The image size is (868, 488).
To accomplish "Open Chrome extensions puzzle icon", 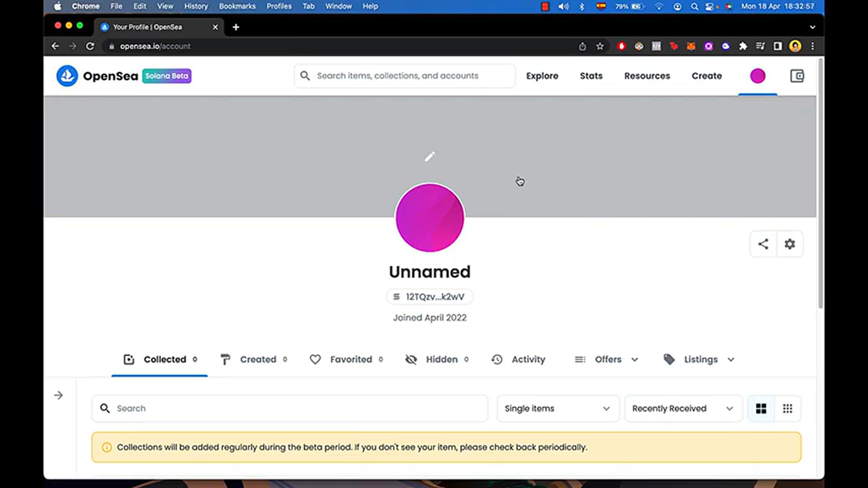I will click(x=743, y=46).
